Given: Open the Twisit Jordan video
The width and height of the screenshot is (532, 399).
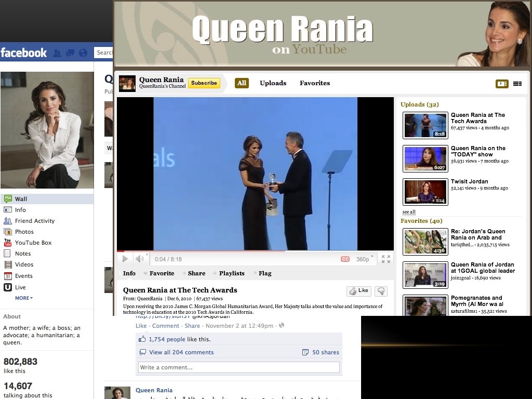Looking at the screenshot, I should tap(425, 192).
